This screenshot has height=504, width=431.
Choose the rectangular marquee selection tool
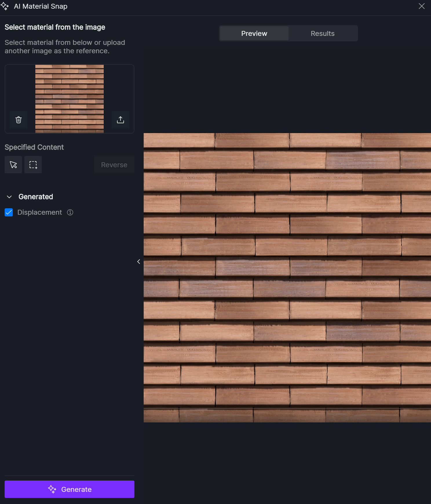33,165
